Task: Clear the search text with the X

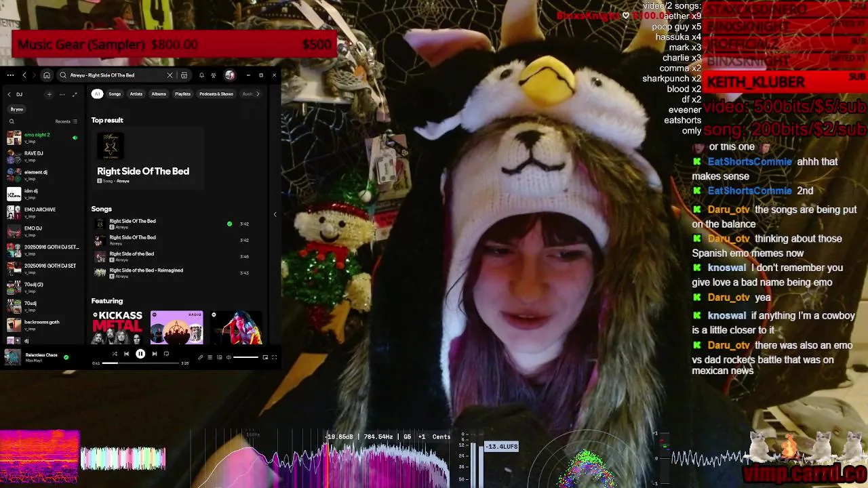Action: point(170,75)
